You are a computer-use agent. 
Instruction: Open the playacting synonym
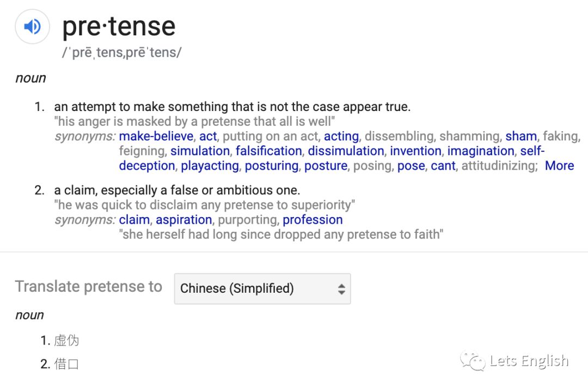pyautogui.click(x=210, y=165)
